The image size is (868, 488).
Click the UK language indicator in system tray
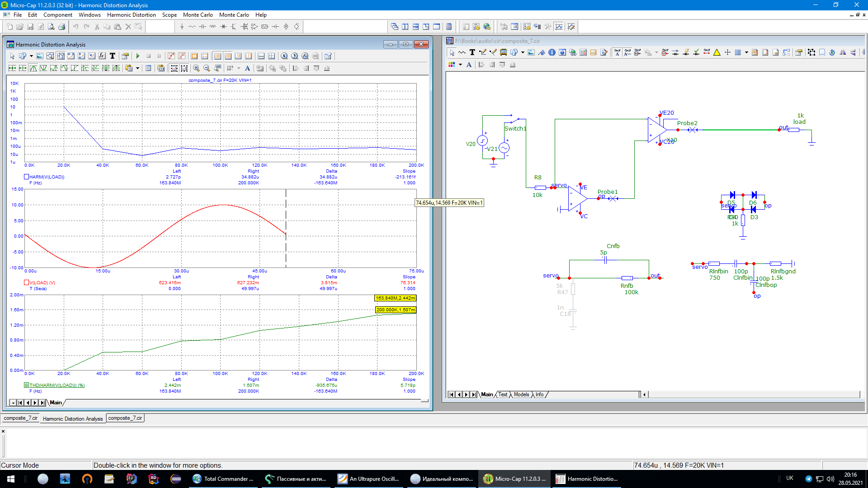[x=790, y=478]
